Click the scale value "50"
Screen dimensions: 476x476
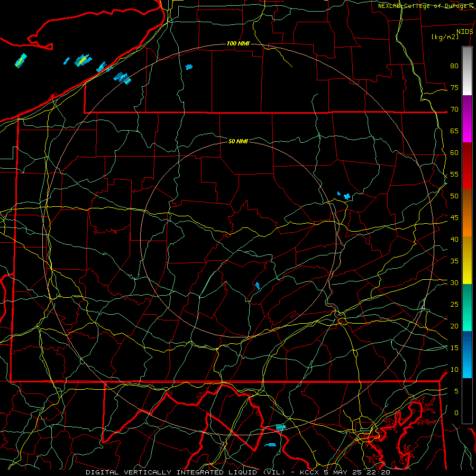(454, 196)
